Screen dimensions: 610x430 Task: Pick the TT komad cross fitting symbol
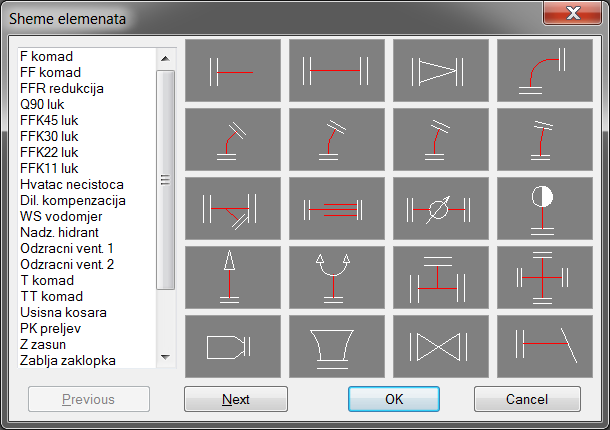pyautogui.click(x=545, y=277)
